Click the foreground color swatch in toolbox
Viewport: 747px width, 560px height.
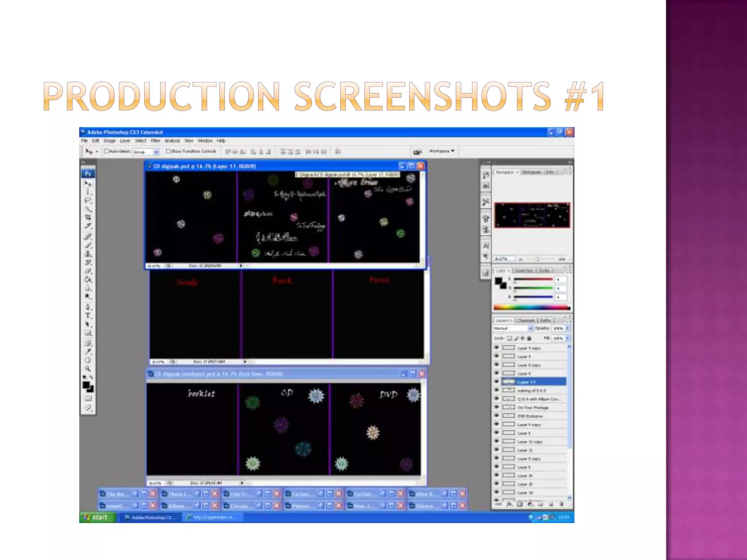coord(86,385)
